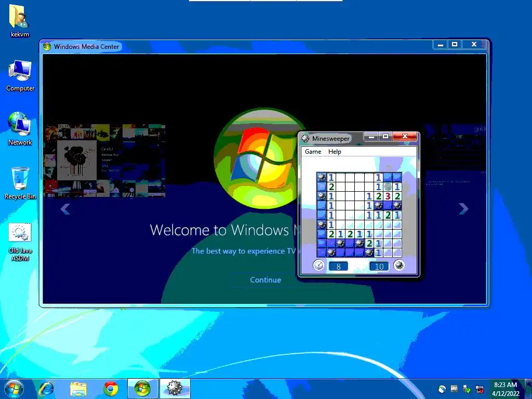Click the timer display showing 8
This screenshot has width=532, height=399.
point(338,267)
